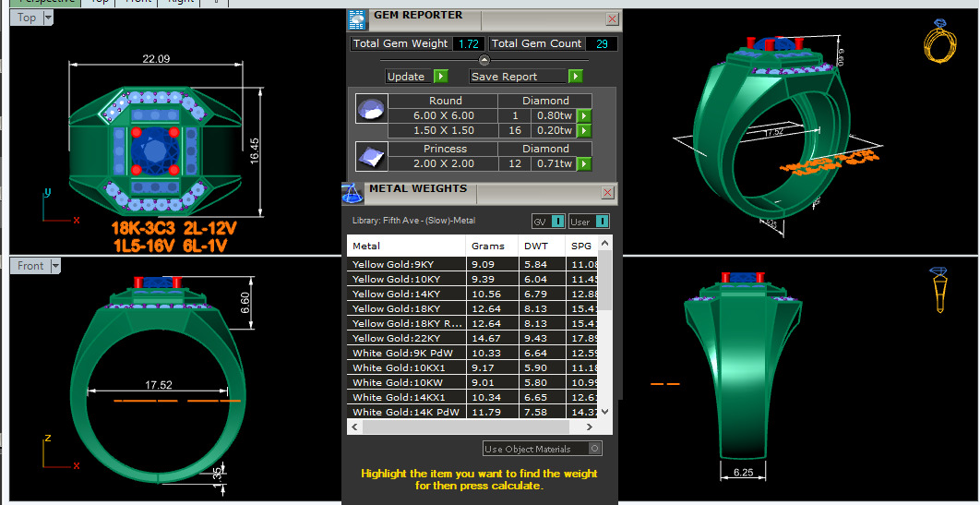Click green arrow for 6.00 X 6.00 row
Screen dimensions: 980x505
[x=584, y=115]
